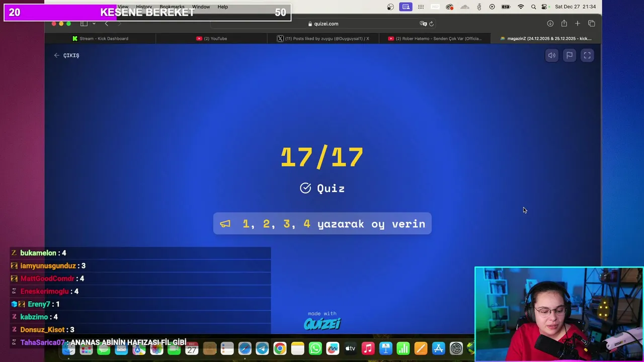The height and width of the screenshot is (362, 644).
Task: Click chat username Donsuz_Kisot
Action: coord(42,330)
